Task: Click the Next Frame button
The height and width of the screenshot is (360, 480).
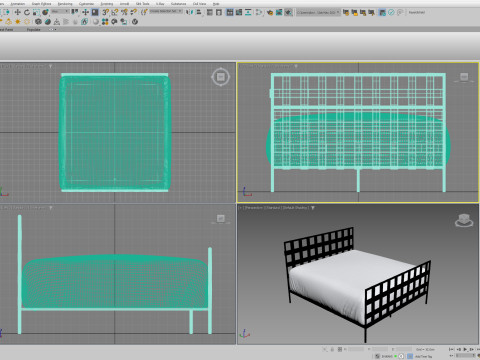Action: pyautogui.click(x=472, y=349)
